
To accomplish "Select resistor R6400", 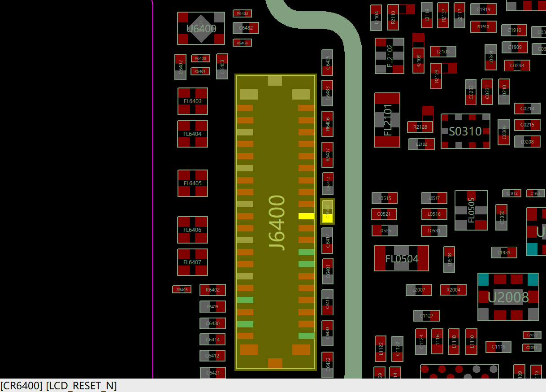I will click(200, 58).
